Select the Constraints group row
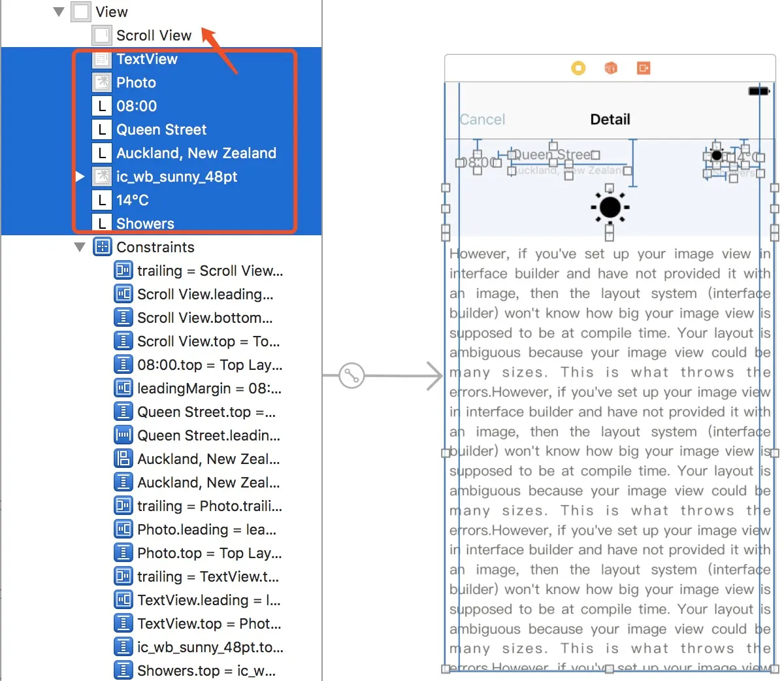The width and height of the screenshot is (784, 681). 161,247
